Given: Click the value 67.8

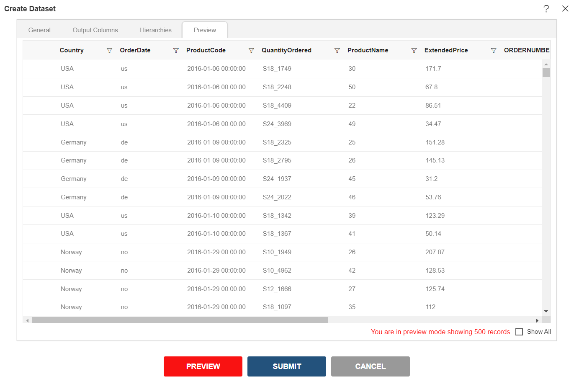Looking at the screenshot, I should point(432,87).
